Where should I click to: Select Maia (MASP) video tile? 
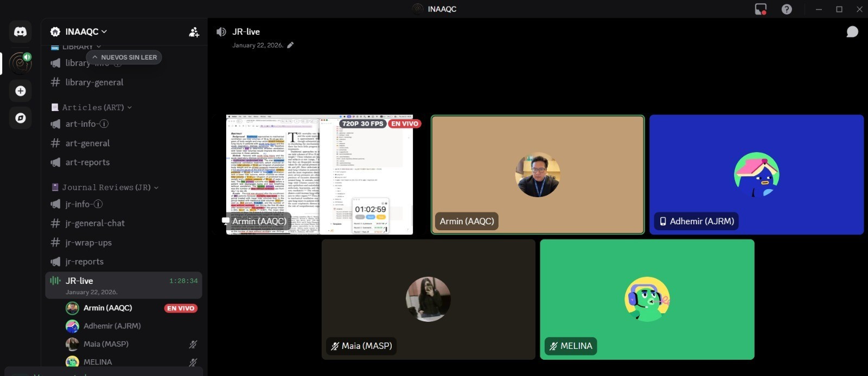(428, 299)
